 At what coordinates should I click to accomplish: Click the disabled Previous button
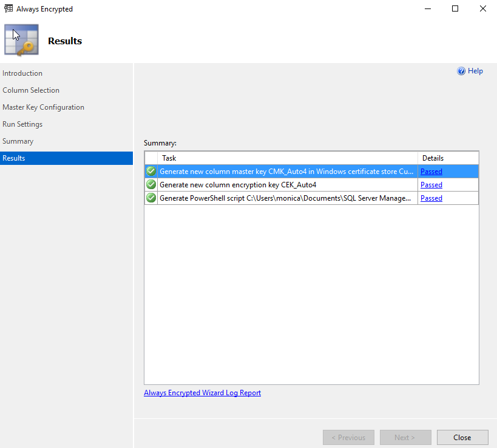(348, 437)
